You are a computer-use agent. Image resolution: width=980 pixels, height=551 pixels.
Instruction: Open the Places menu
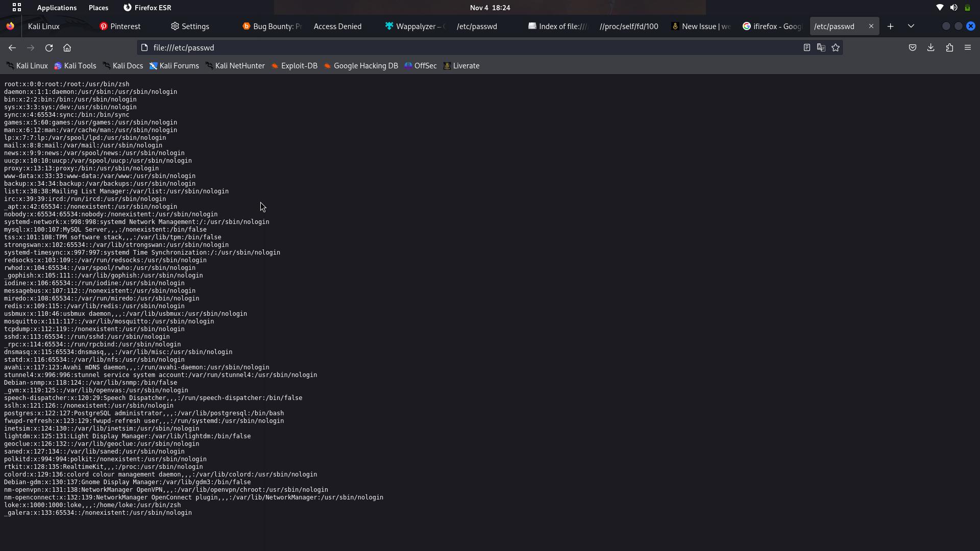(x=98, y=7)
